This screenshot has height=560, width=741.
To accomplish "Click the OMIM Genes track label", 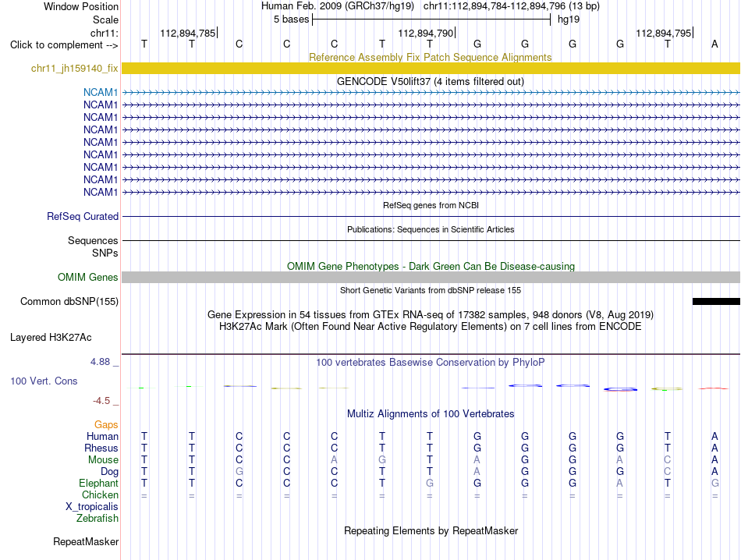I will click(x=87, y=277).
